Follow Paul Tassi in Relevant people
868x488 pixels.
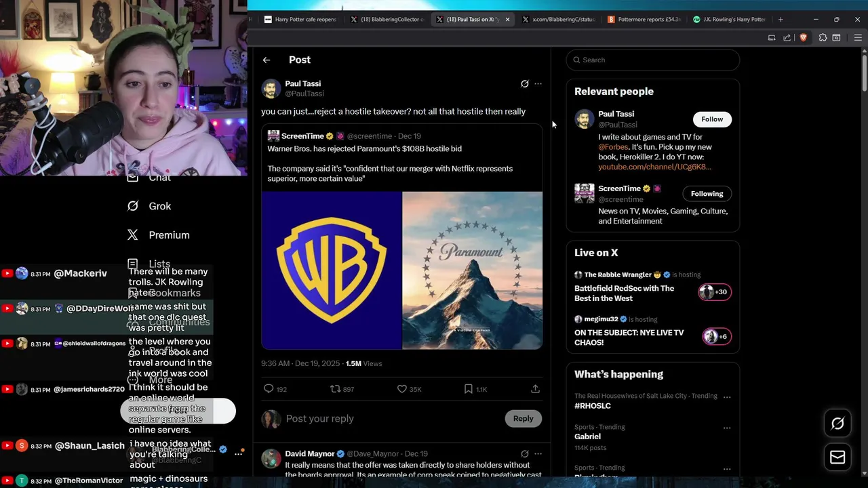(x=712, y=119)
